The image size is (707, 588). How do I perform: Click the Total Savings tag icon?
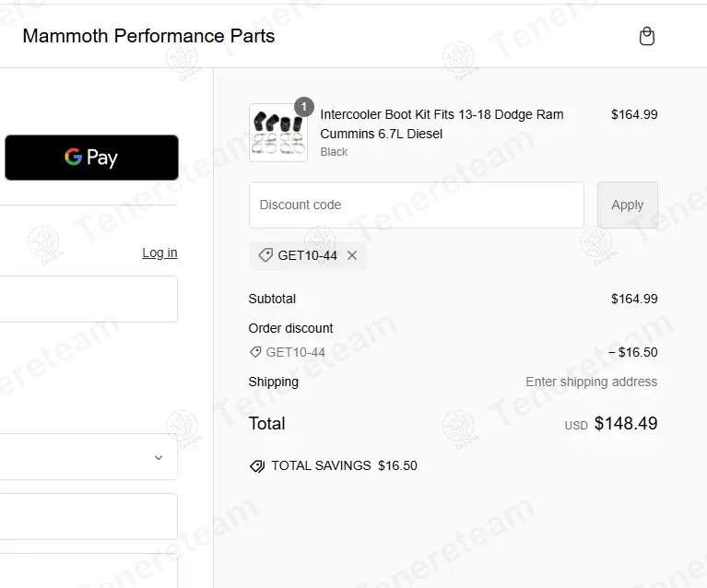click(x=257, y=466)
